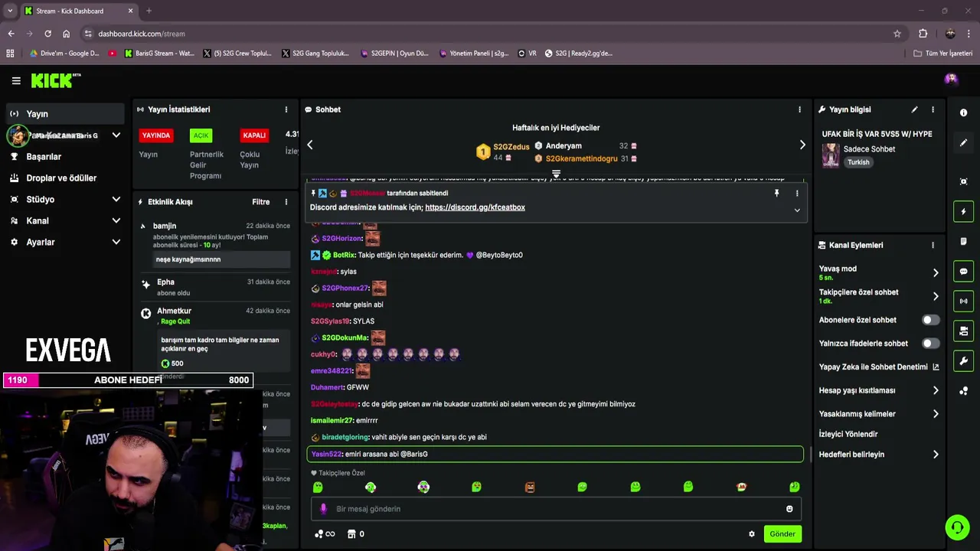
Task: Open the hamburger menu next to KICK logo
Action: point(16,80)
